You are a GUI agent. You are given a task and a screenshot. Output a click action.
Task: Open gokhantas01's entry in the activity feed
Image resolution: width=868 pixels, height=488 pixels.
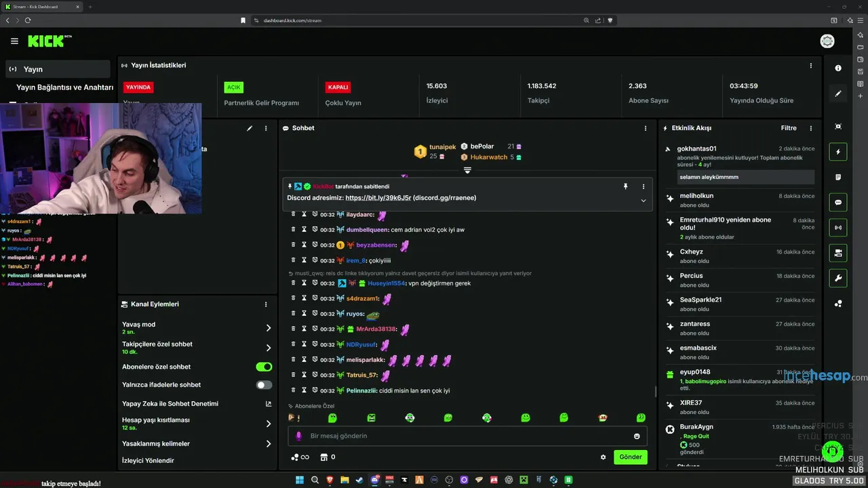(739, 163)
